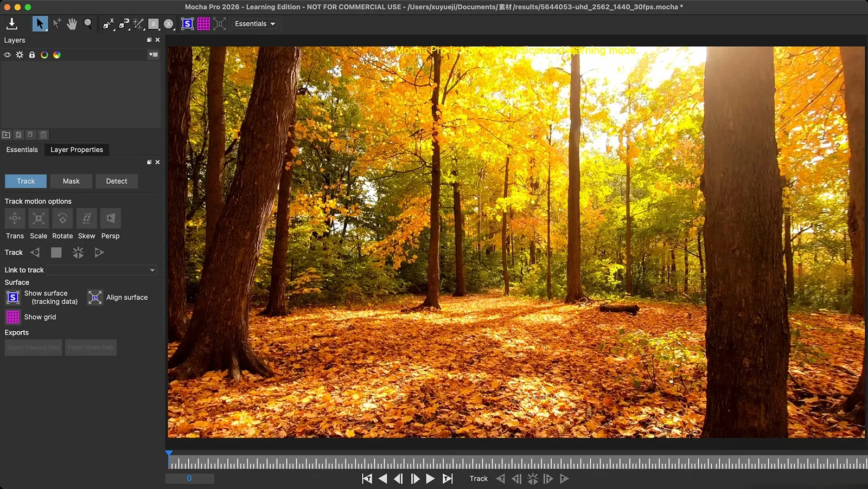The width and height of the screenshot is (868, 489).
Task: Enable the Persp track motion option
Action: pos(110,218)
